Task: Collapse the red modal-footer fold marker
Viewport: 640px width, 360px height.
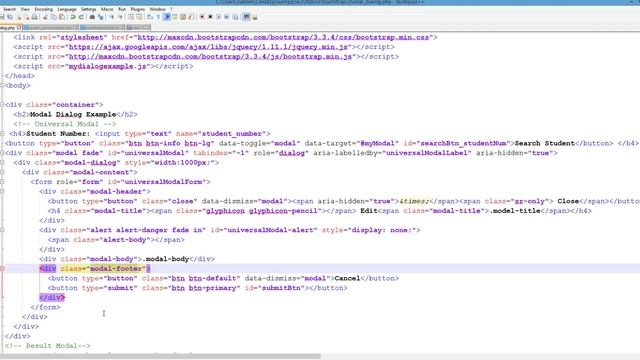Action: [2, 269]
